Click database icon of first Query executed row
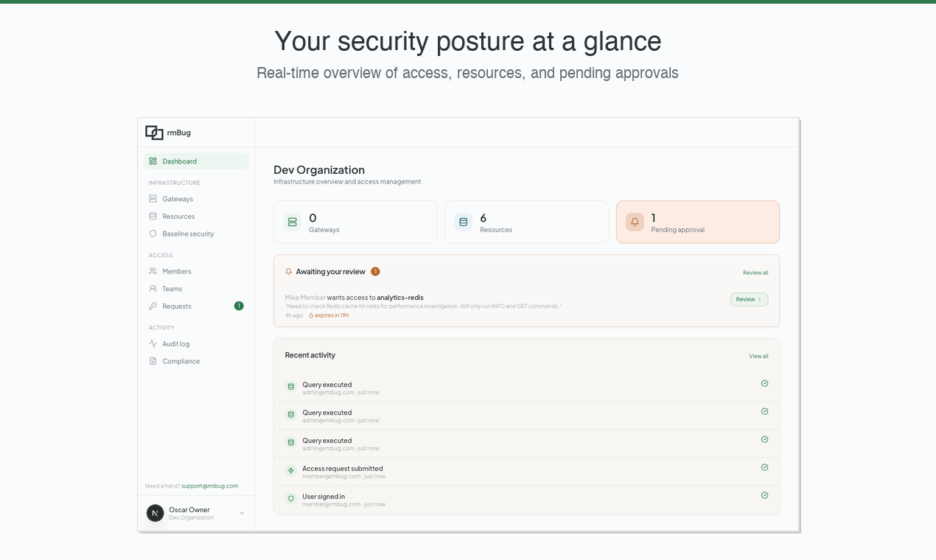Image resolution: width=936 pixels, height=560 pixels. 290,387
